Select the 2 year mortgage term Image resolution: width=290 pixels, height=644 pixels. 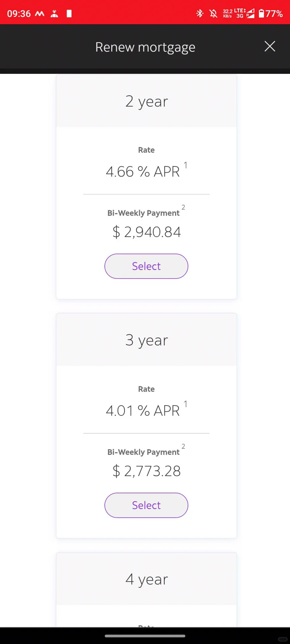[x=146, y=266]
